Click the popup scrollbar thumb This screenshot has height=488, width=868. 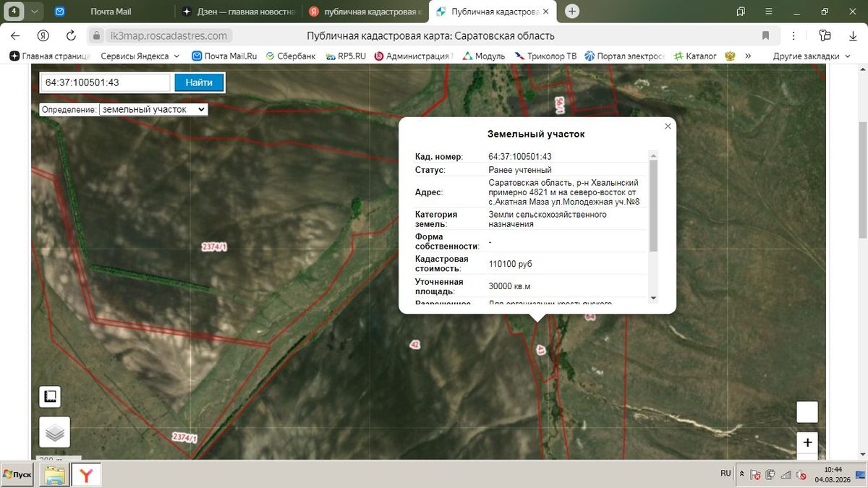[x=653, y=206]
